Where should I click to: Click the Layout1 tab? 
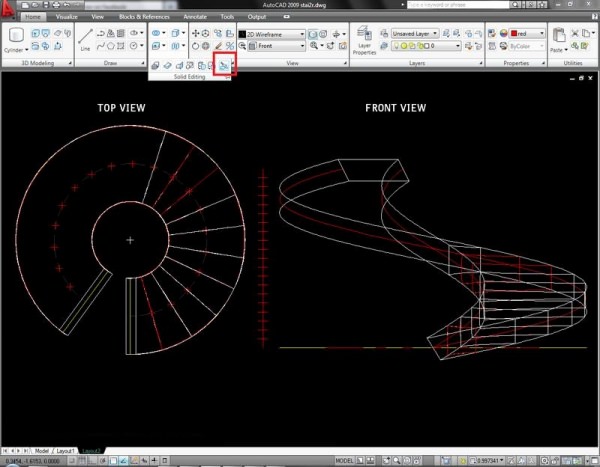click(x=65, y=451)
